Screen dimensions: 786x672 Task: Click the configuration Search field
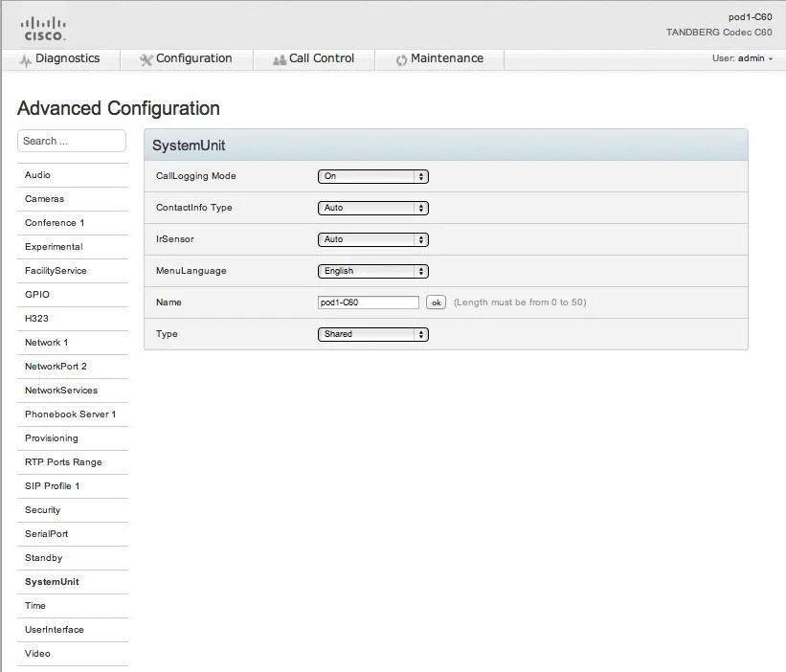72,141
